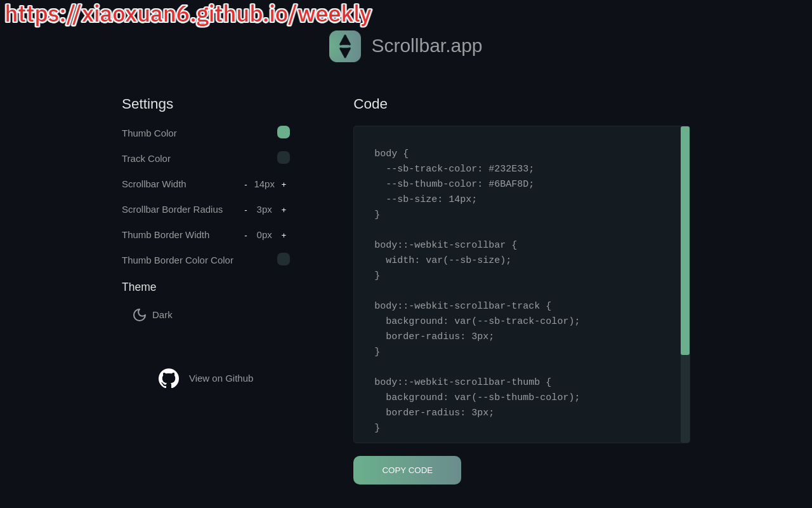Click the GitHub octocat icon
Screen dimensions: 812x508
(x=169, y=378)
